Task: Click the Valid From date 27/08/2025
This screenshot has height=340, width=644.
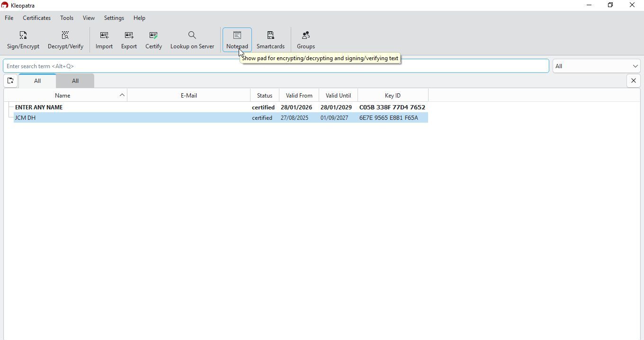Action: (x=295, y=118)
